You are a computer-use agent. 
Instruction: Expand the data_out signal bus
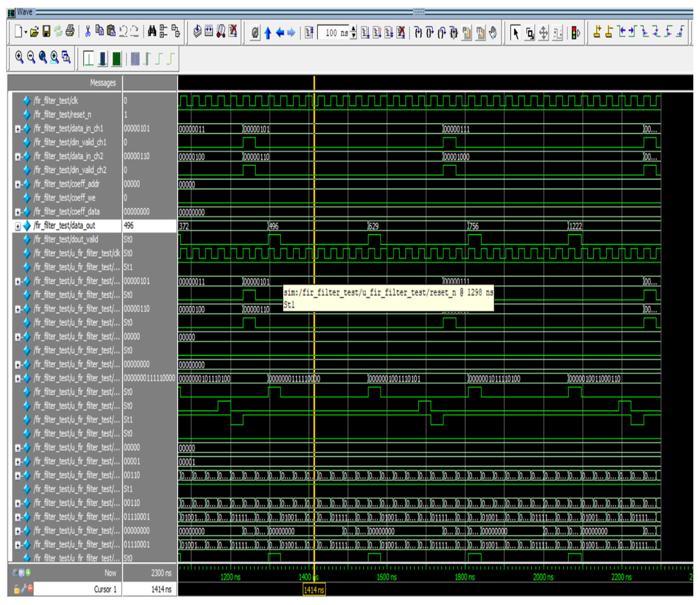17,226
